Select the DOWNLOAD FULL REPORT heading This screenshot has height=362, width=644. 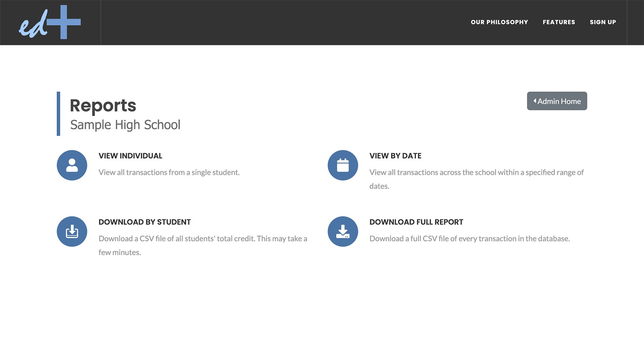(416, 222)
